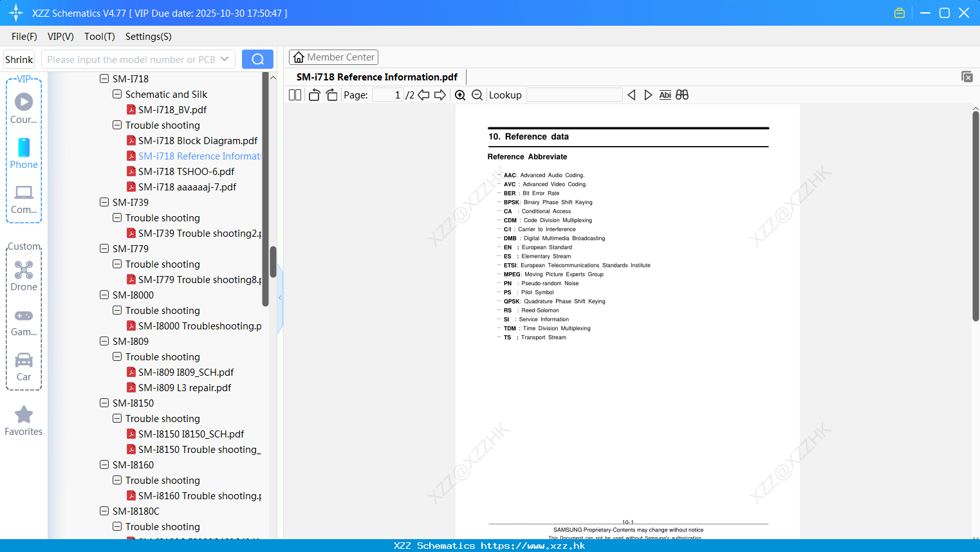Click the PDF viewer vertical scrollbar
The height and width of the screenshot is (552, 980).
(x=975, y=216)
